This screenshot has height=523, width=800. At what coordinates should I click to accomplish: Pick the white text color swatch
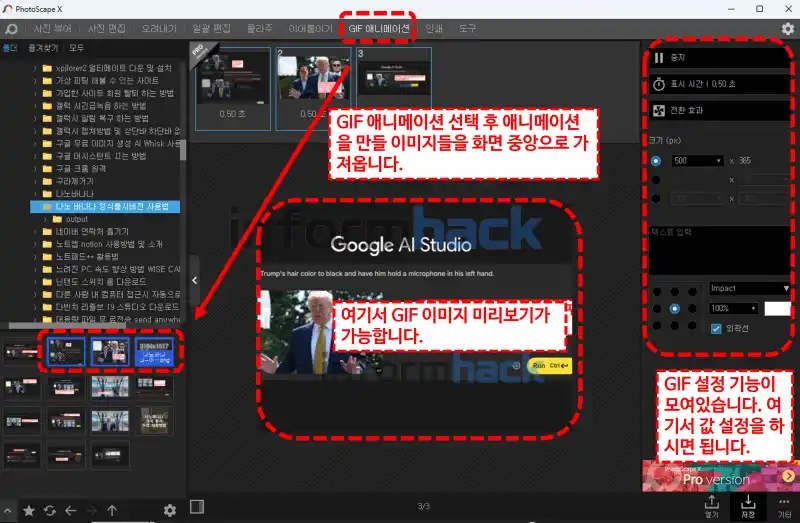778,308
